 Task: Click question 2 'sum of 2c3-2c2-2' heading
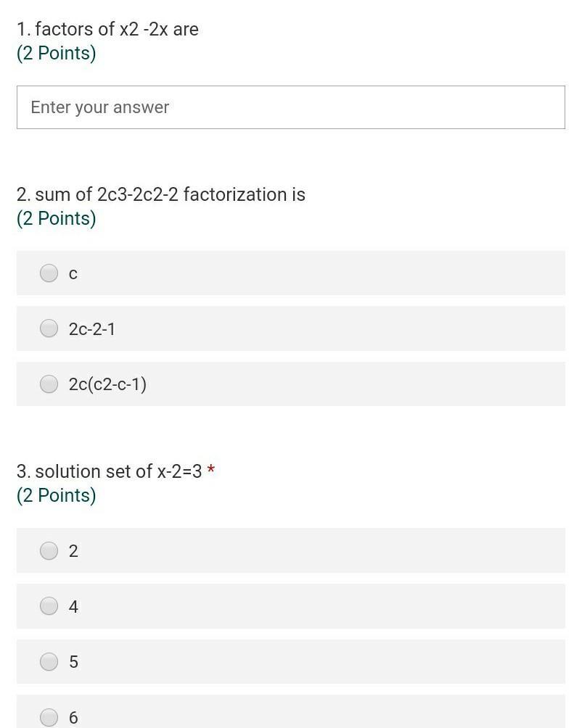tap(161, 194)
